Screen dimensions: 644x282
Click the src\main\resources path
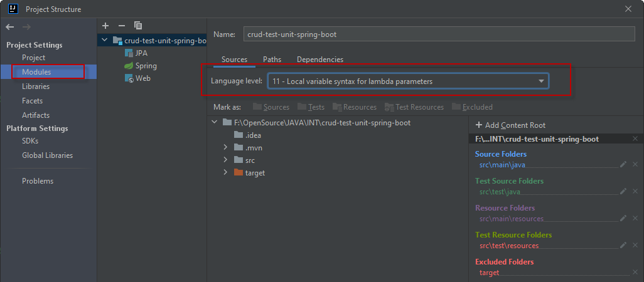(x=512, y=219)
